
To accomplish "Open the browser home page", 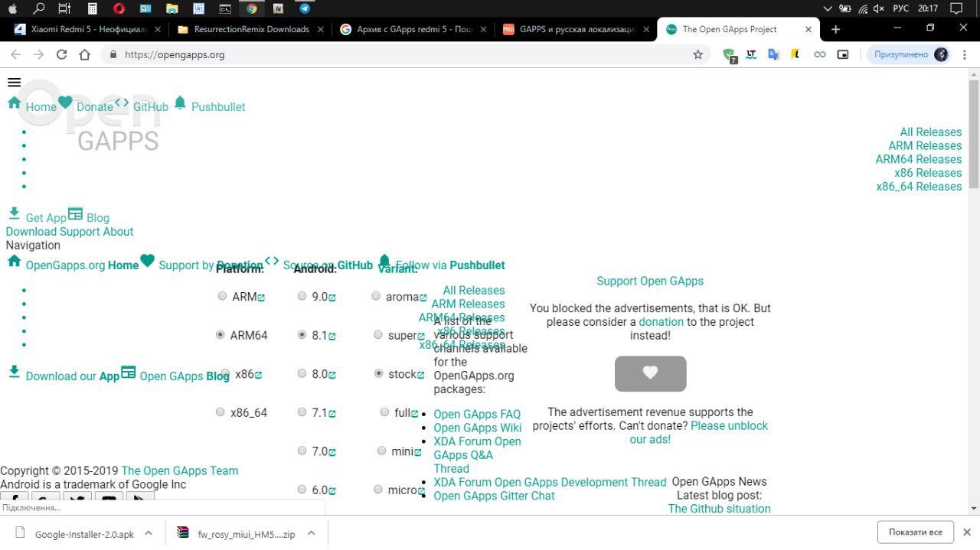I will pyautogui.click(x=84, y=54).
